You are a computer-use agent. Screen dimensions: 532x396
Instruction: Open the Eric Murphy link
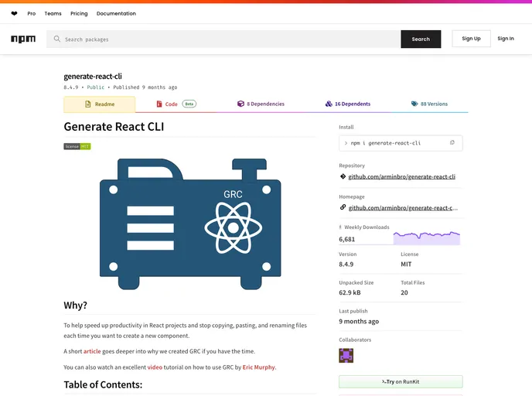258,367
